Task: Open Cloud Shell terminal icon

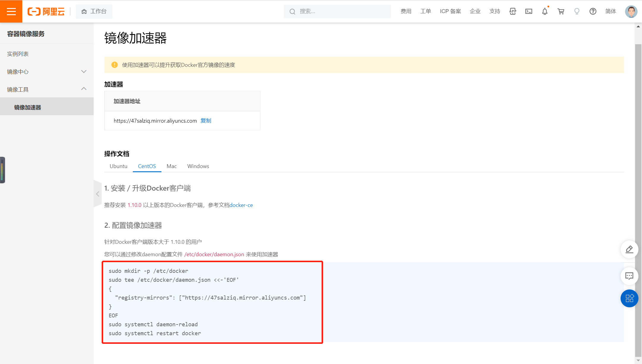Action: pyautogui.click(x=529, y=11)
